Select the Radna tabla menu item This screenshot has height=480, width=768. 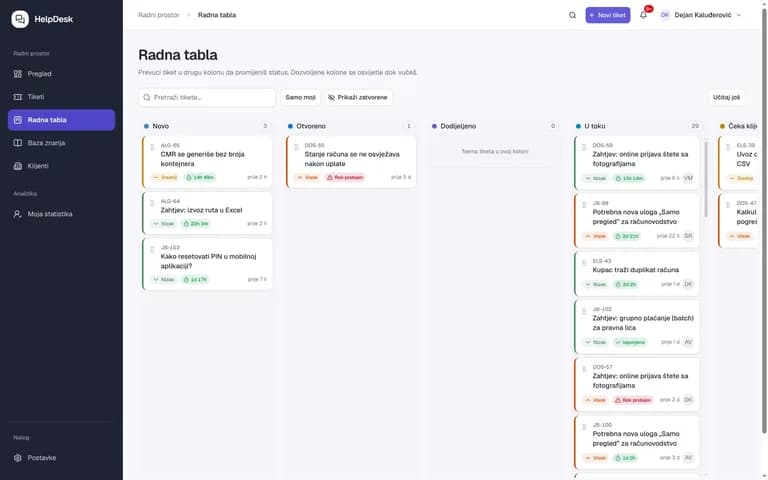(61, 120)
